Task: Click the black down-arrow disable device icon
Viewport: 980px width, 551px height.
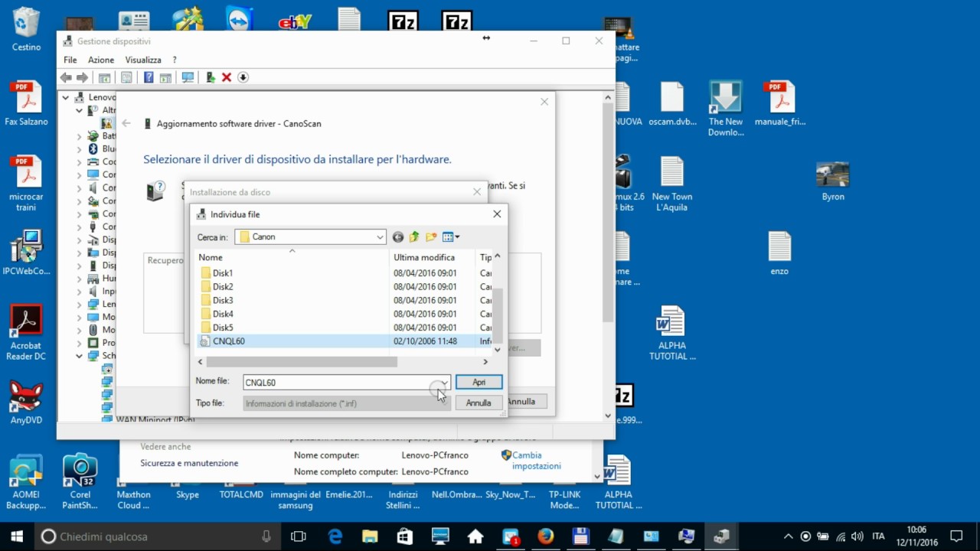Action: tap(243, 77)
